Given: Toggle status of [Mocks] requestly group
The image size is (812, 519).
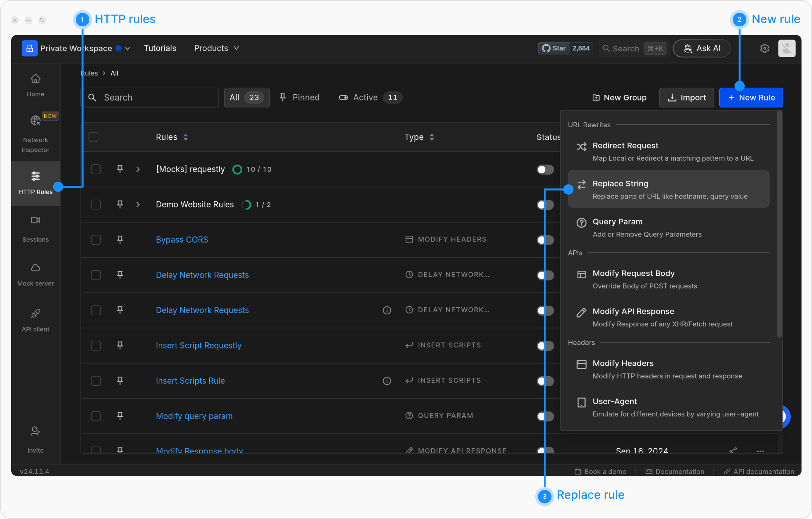Looking at the screenshot, I should click(x=545, y=170).
